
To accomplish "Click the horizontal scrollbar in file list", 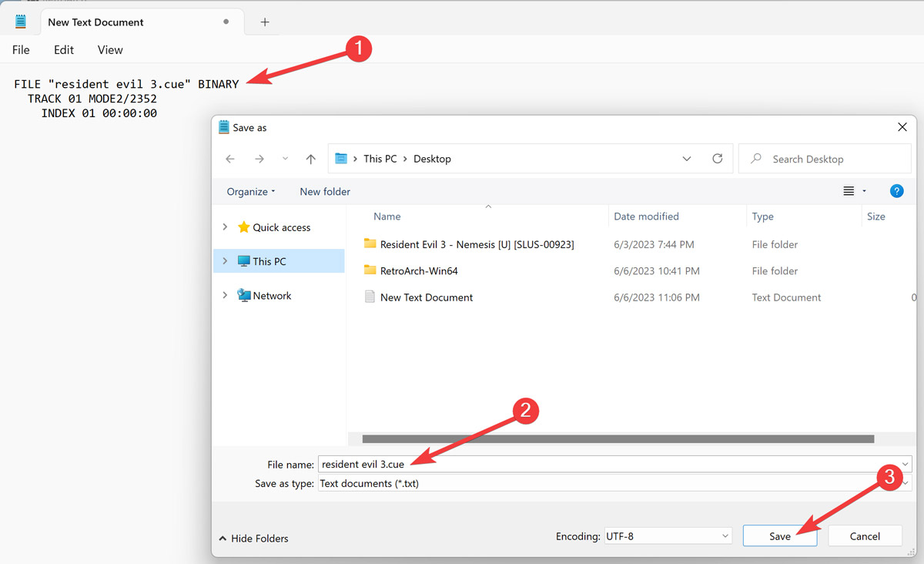I will tap(618, 439).
